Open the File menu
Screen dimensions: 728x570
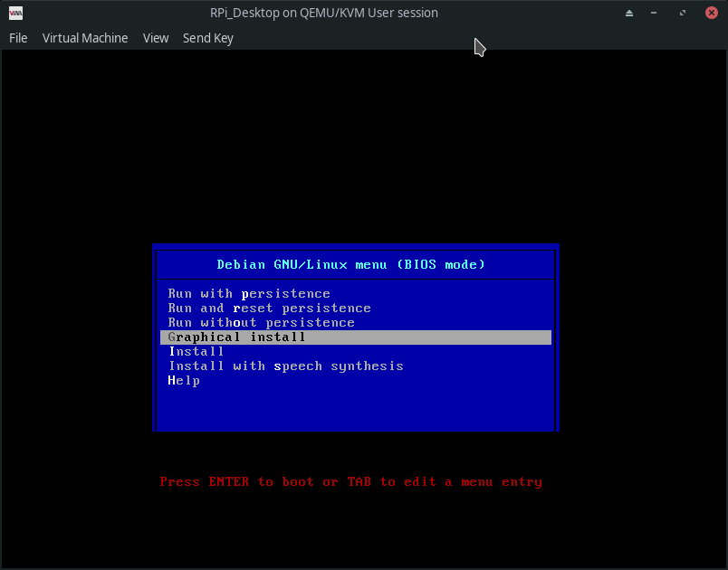click(18, 38)
